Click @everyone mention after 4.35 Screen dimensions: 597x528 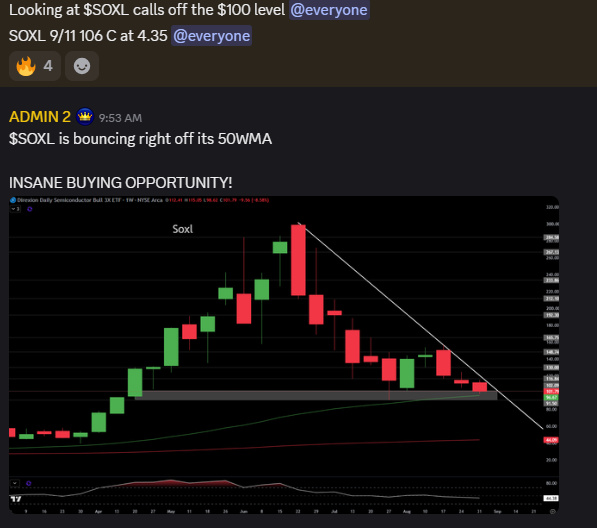(211, 36)
